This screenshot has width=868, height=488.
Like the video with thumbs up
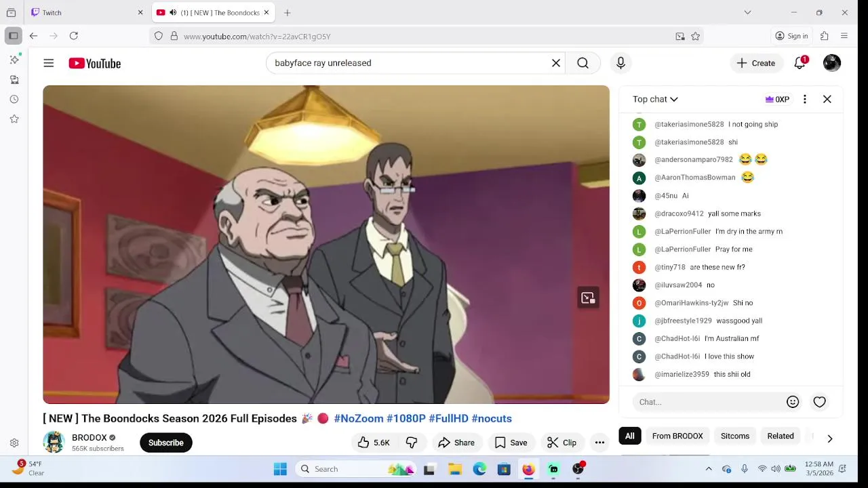coord(374,443)
